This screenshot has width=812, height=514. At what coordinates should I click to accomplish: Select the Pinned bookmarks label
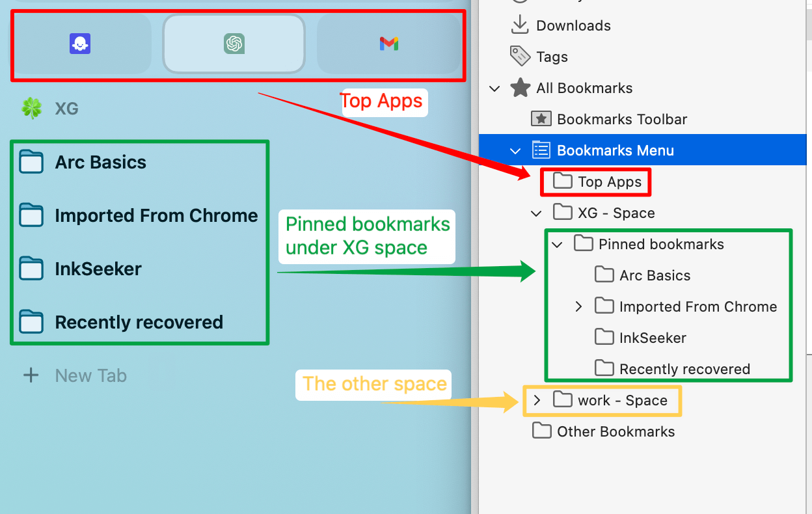pyautogui.click(x=661, y=244)
